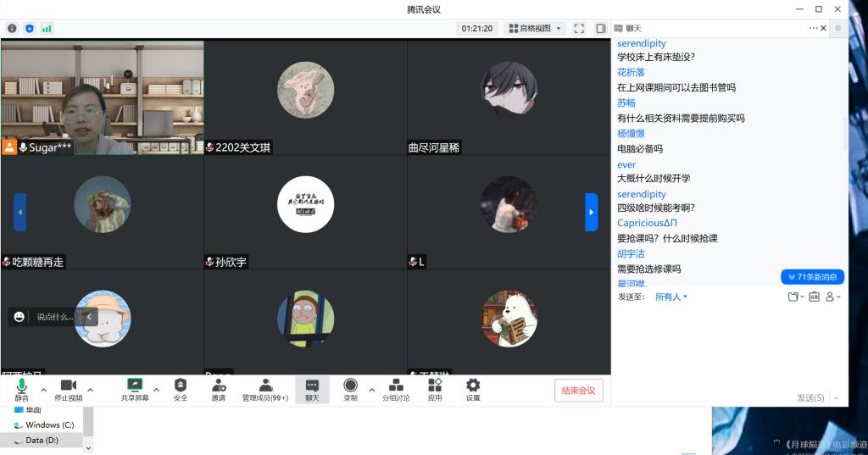Screen dimensions: 868x455
Task: Go to next page of participants
Action: tap(591, 212)
